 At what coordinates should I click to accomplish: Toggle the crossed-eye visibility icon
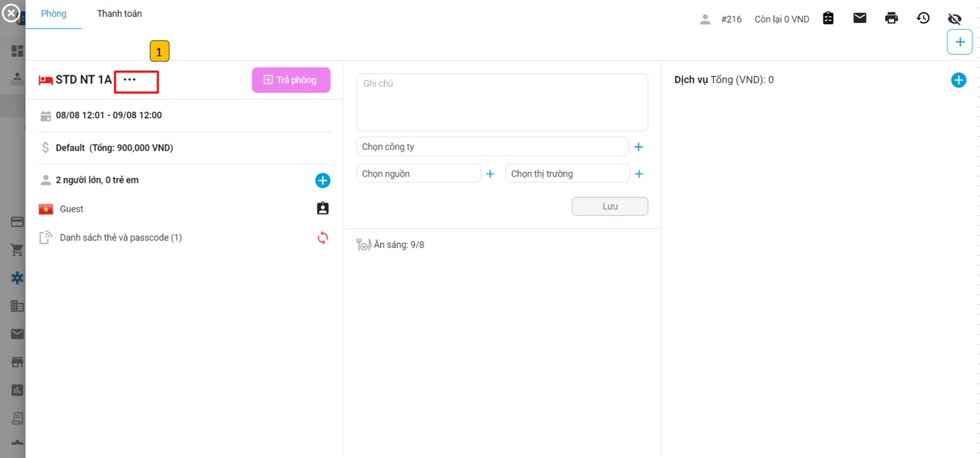coord(955,18)
